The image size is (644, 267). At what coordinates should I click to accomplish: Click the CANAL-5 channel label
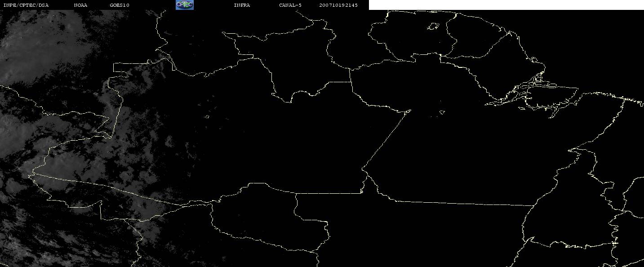(x=290, y=5)
